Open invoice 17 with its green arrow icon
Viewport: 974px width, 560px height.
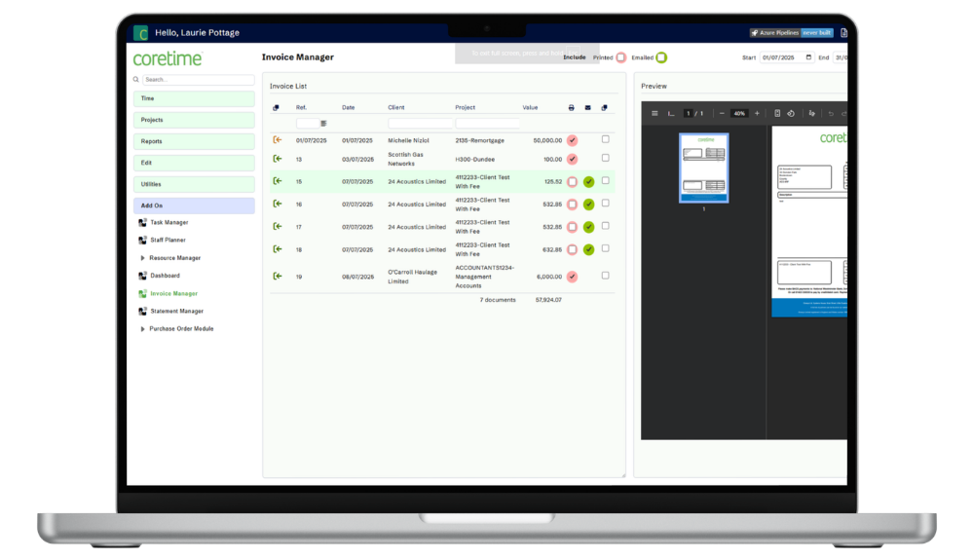(277, 227)
